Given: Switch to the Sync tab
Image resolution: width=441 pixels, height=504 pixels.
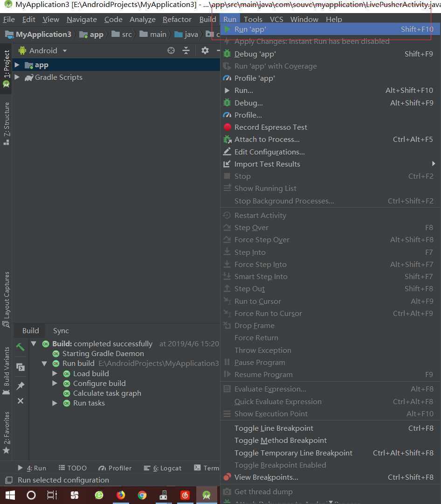Looking at the screenshot, I should pos(61,331).
